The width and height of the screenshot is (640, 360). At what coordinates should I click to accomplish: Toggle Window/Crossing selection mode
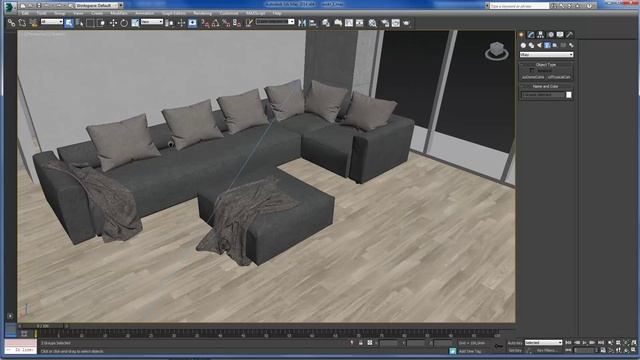(x=101, y=23)
